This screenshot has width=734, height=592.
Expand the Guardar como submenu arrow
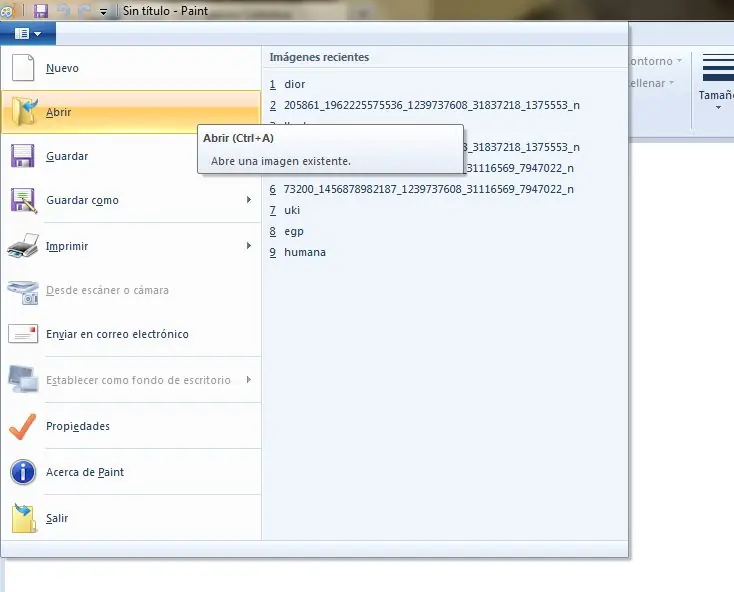249,200
